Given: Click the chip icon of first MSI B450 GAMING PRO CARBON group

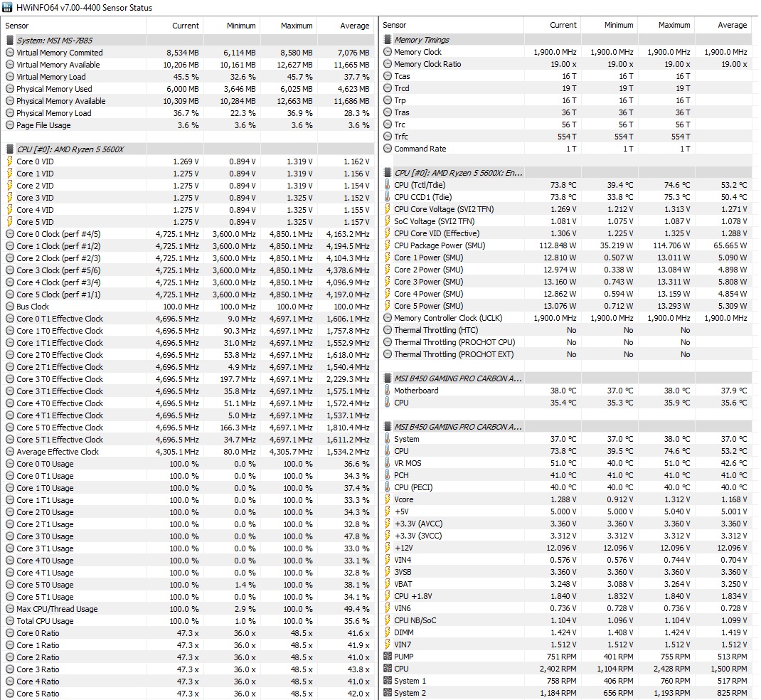Looking at the screenshot, I should 388,378.
